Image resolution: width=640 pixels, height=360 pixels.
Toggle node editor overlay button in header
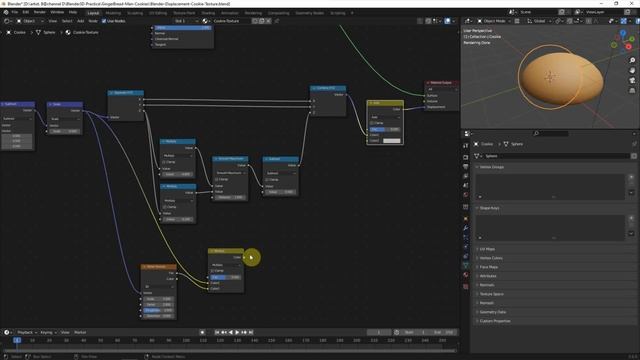447,21
